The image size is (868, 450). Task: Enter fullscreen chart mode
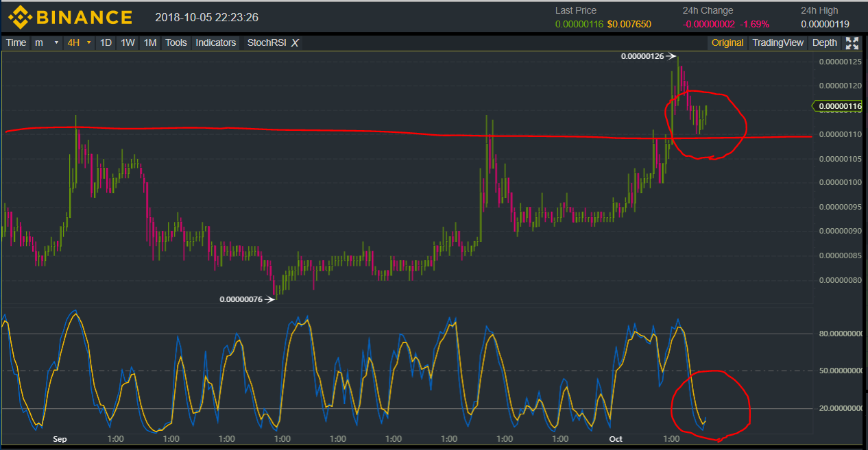coord(852,42)
